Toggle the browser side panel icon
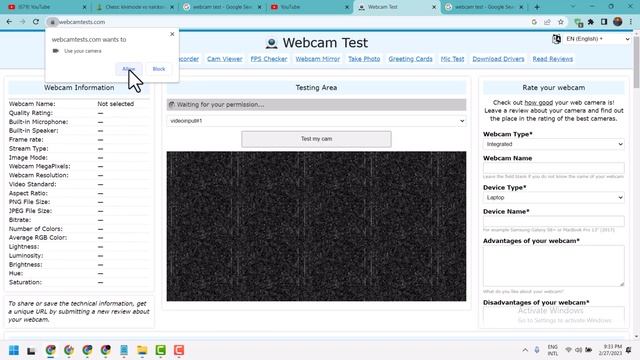 tap(604, 22)
